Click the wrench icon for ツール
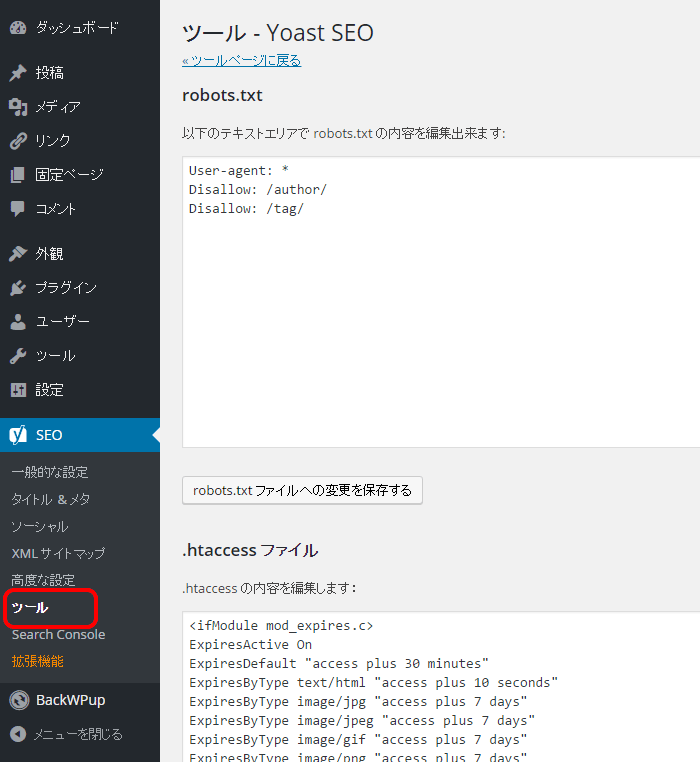Screen dimensions: 700x762 (x=18, y=356)
